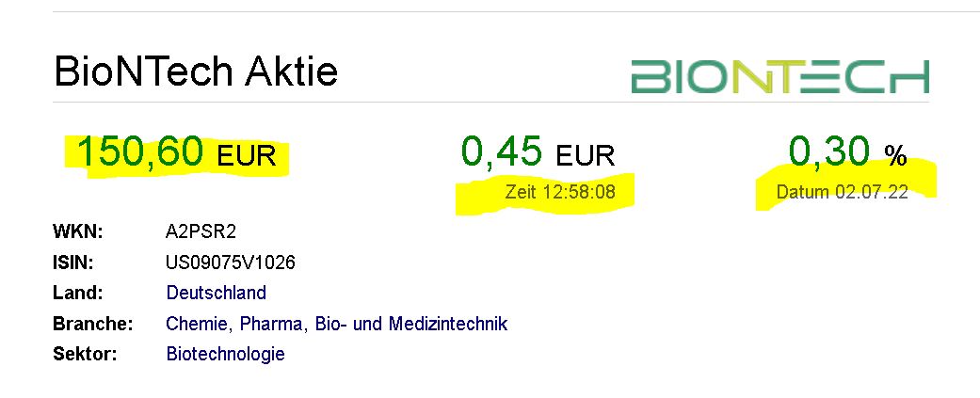Open the Deutschland country link

tap(217, 293)
